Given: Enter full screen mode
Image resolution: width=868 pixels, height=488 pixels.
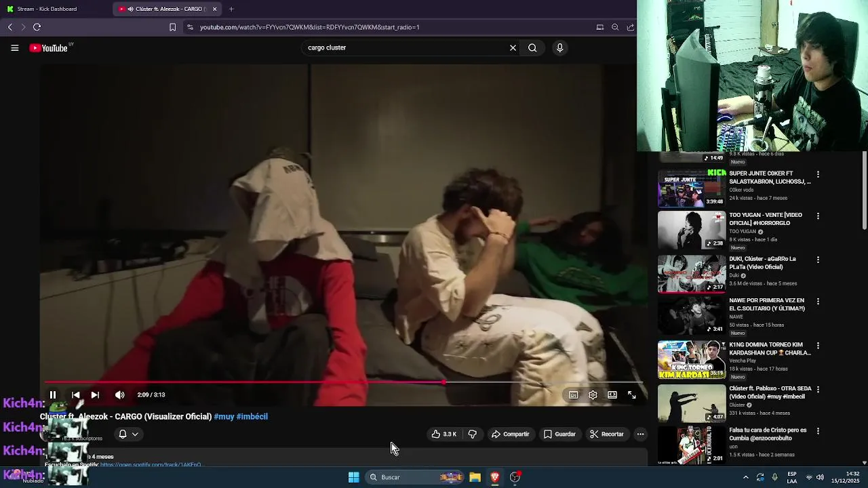Looking at the screenshot, I should click(631, 394).
